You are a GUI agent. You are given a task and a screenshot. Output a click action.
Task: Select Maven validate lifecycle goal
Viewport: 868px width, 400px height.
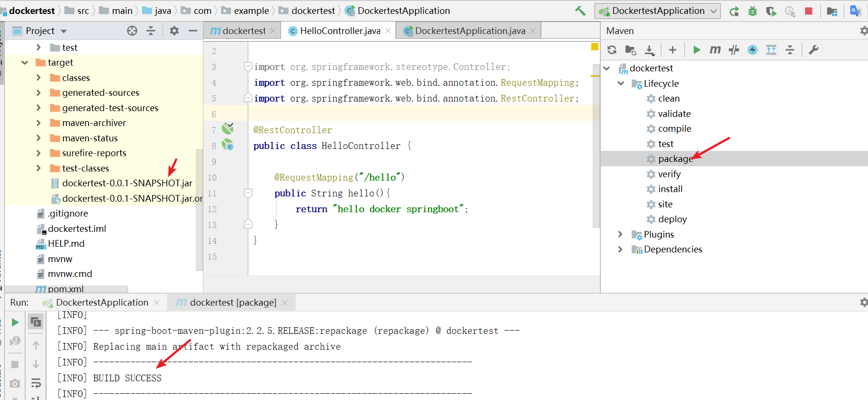click(x=674, y=114)
